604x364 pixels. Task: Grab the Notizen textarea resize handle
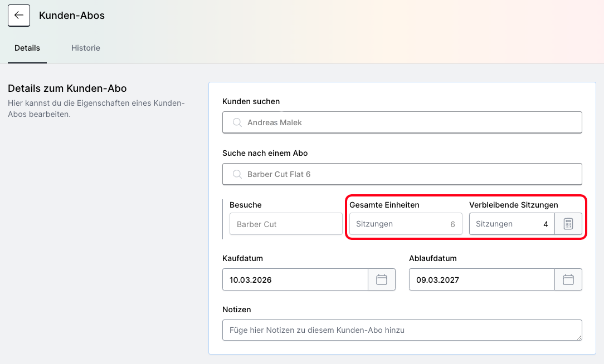579,337
